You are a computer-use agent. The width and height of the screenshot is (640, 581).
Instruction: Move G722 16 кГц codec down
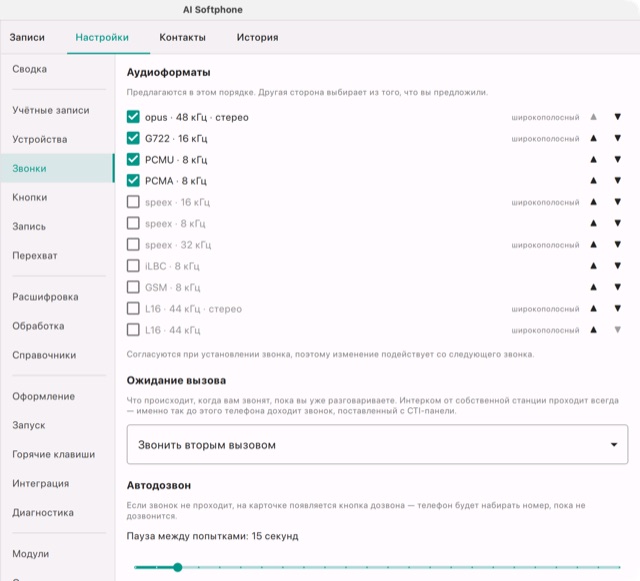(x=618, y=138)
